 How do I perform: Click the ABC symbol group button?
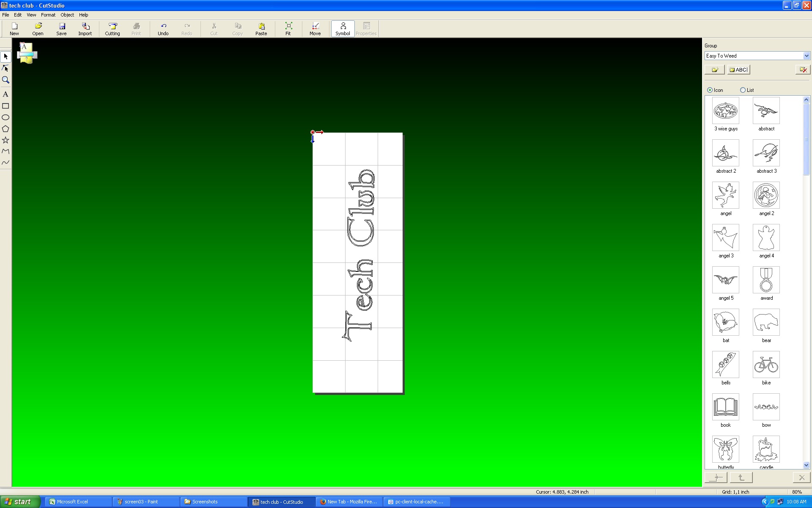[x=738, y=70]
